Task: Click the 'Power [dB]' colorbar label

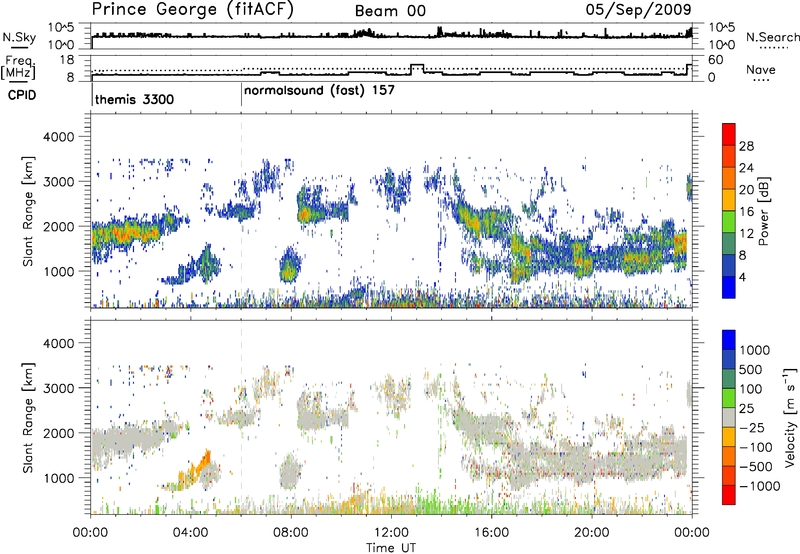Action: [764, 211]
